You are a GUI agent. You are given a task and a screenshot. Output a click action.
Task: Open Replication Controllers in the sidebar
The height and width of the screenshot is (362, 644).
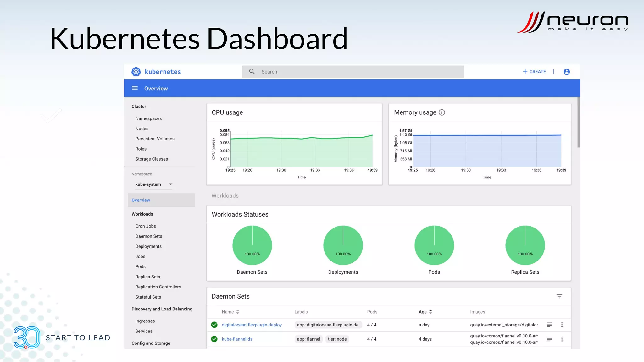click(158, 287)
